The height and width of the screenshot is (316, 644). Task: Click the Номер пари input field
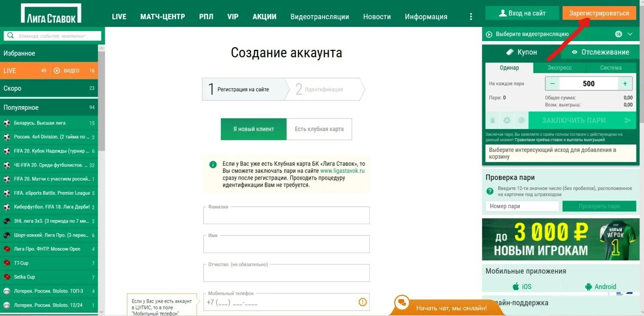pos(522,206)
